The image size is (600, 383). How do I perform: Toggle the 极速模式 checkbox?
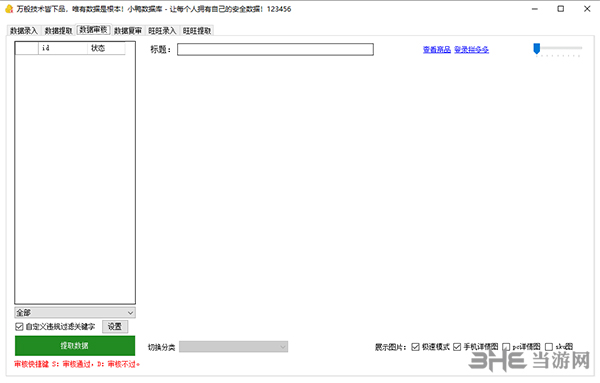tap(415, 347)
